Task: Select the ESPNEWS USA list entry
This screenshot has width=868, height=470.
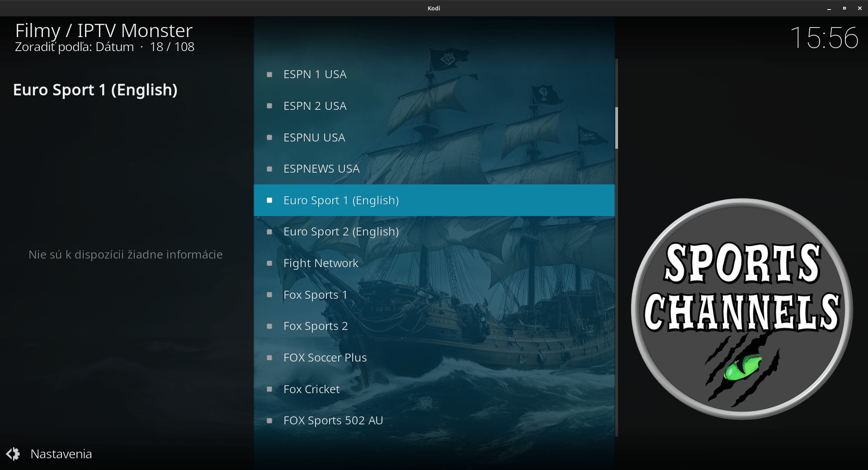Action: point(321,169)
